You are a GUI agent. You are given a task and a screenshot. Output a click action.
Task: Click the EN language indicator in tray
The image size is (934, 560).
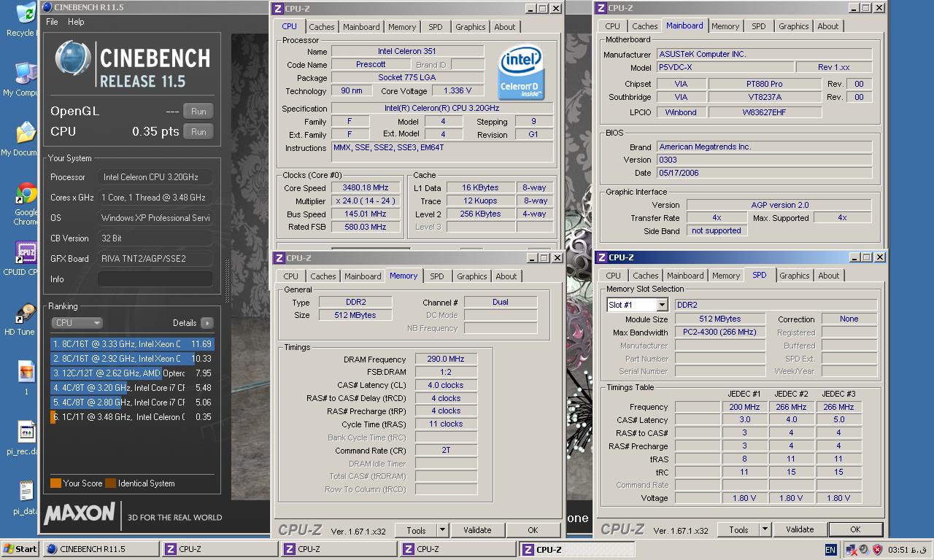[830, 550]
